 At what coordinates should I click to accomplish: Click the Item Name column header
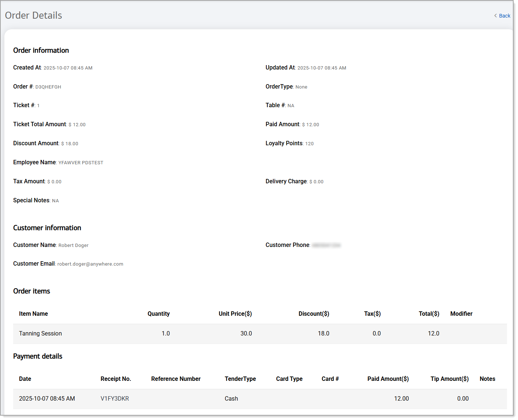33,314
